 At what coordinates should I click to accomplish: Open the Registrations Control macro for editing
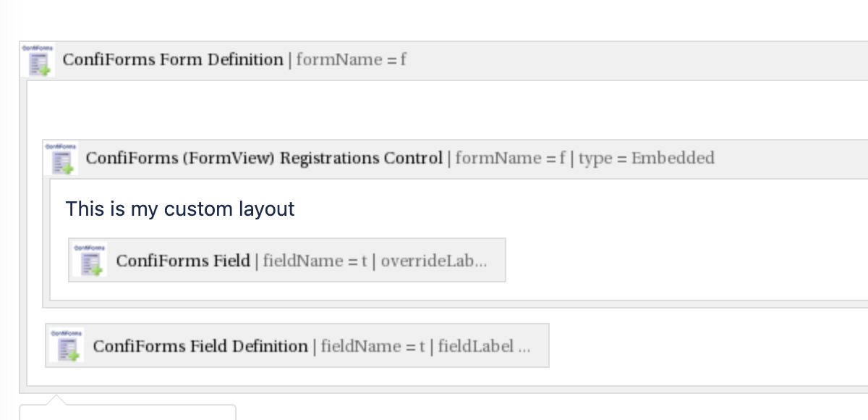tap(264, 158)
